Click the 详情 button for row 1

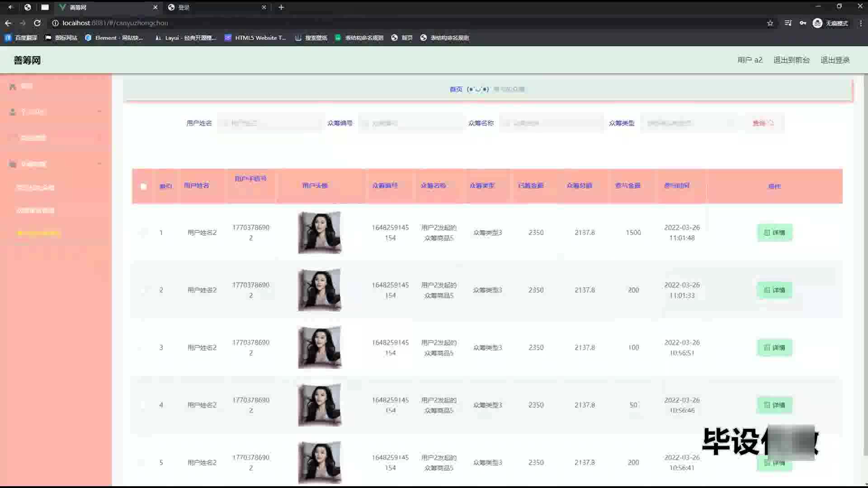[774, 233]
